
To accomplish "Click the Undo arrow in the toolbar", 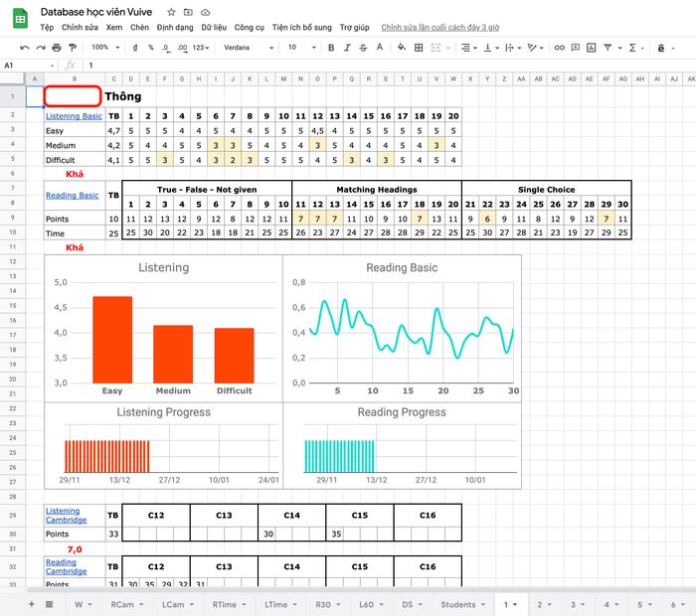I will 25,47.
